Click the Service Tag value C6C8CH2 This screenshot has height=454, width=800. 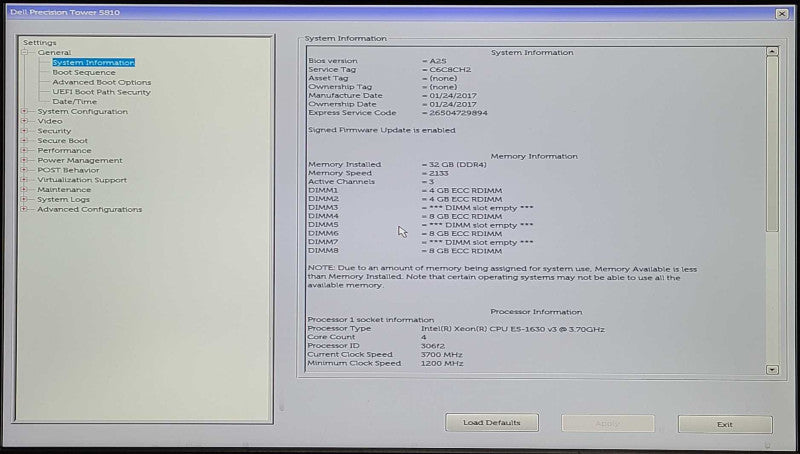click(x=450, y=69)
